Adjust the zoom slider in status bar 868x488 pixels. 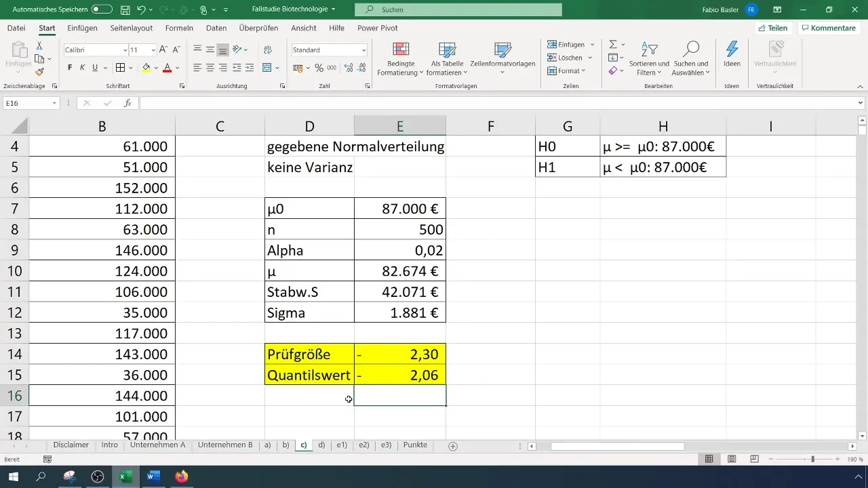(x=812, y=459)
